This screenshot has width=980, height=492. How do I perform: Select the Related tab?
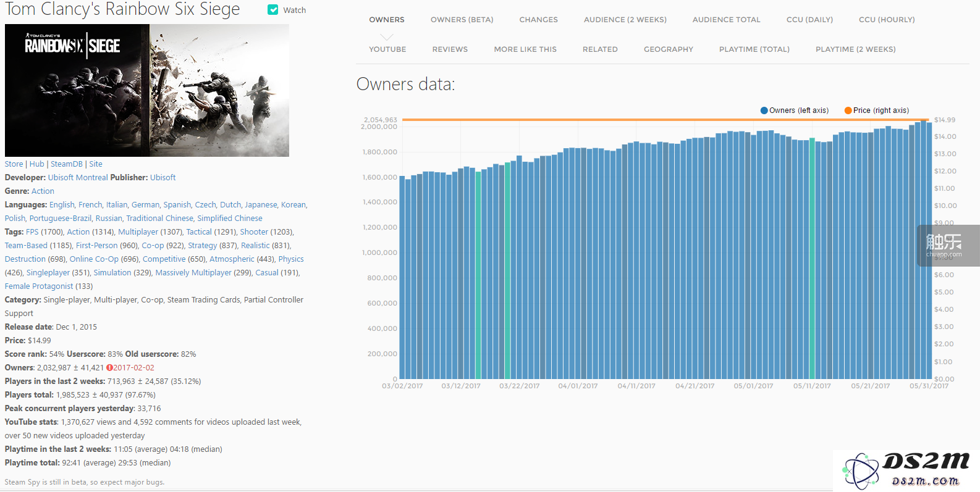tap(600, 49)
